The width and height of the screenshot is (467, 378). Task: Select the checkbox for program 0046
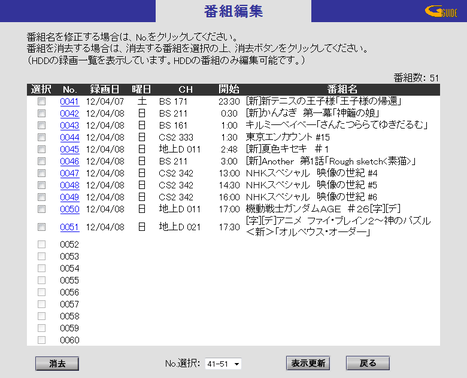coord(41,161)
